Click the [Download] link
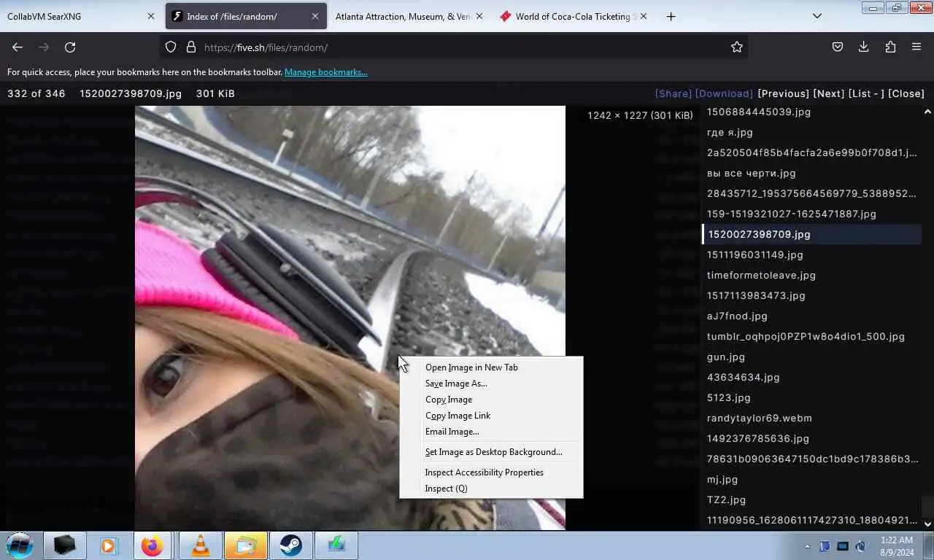 point(724,94)
